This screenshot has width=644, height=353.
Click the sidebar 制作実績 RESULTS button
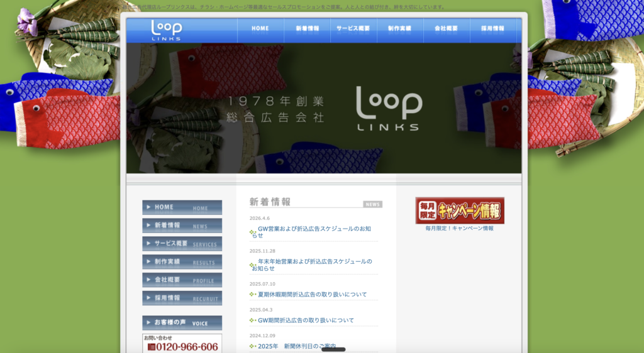182,261
